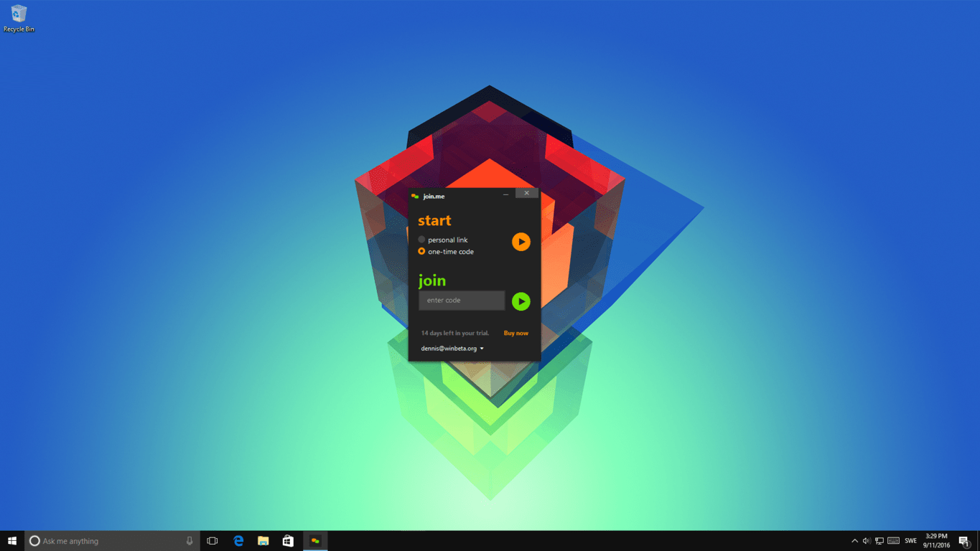Open the volume control in tray

867,541
